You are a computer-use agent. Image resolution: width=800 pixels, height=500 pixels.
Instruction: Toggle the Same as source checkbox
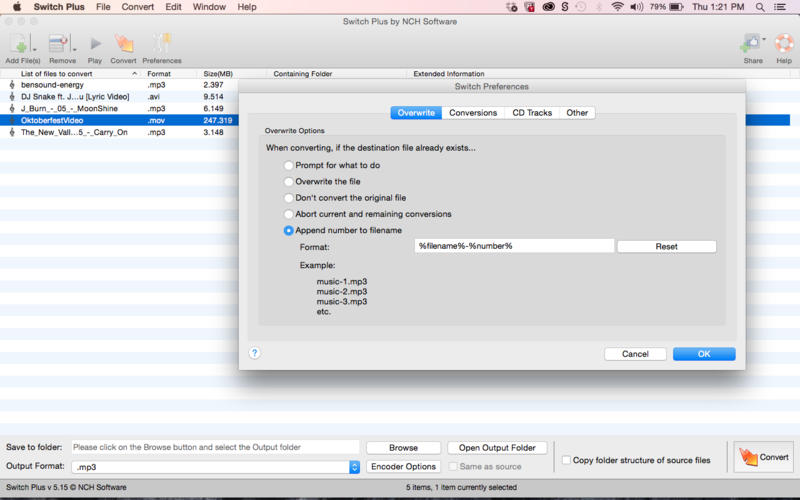coord(453,466)
